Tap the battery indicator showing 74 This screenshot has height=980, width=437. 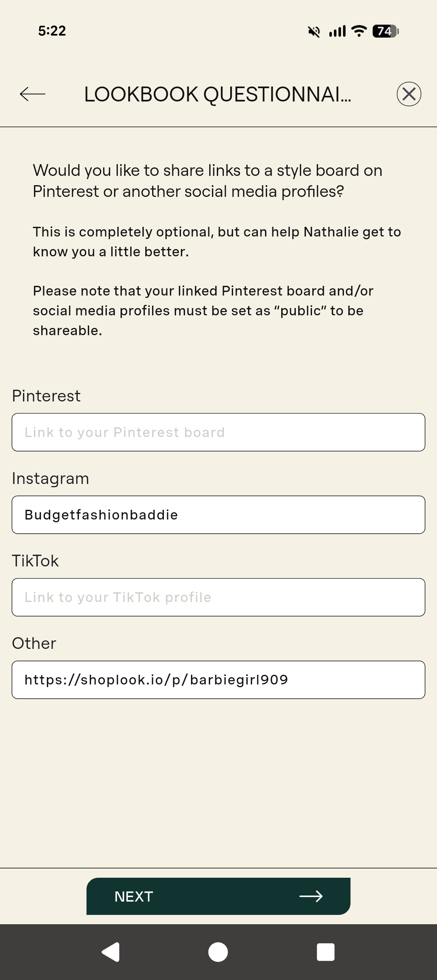tap(386, 31)
